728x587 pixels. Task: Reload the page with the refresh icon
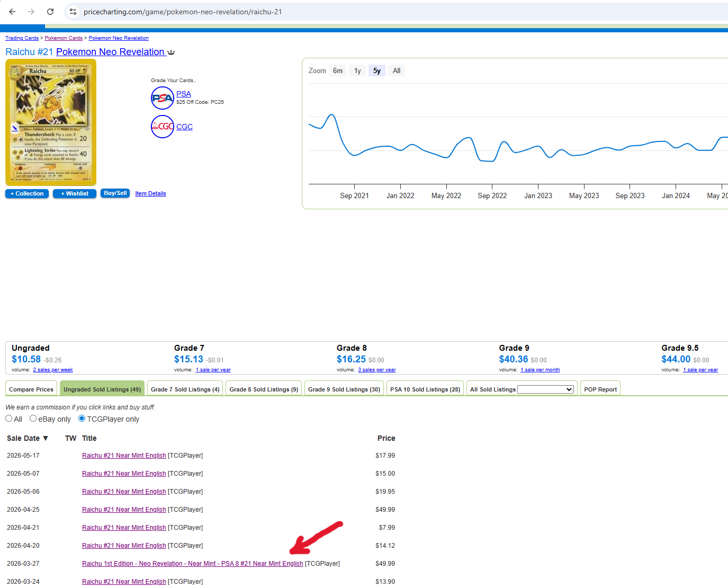(50, 12)
